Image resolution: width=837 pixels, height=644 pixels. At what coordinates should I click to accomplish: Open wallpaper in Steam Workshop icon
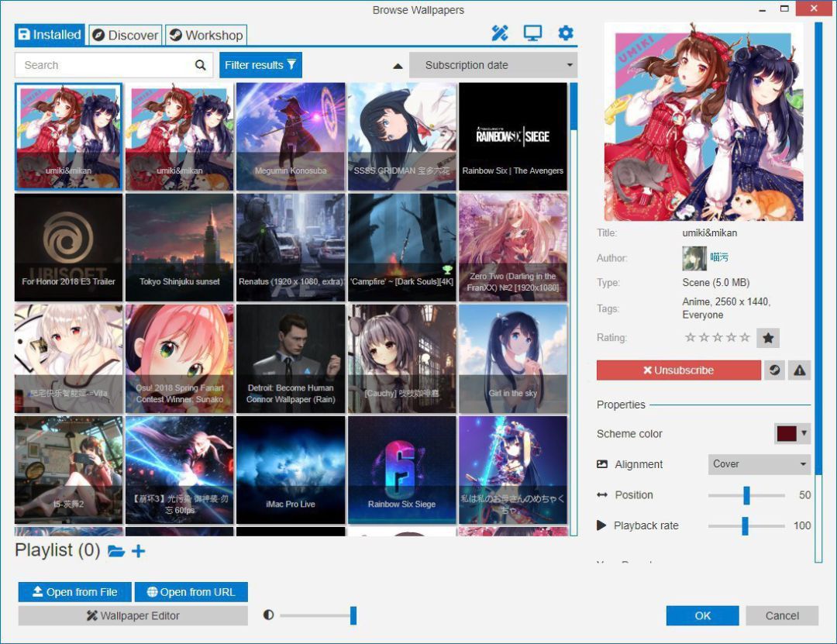click(x=774, y=370)
